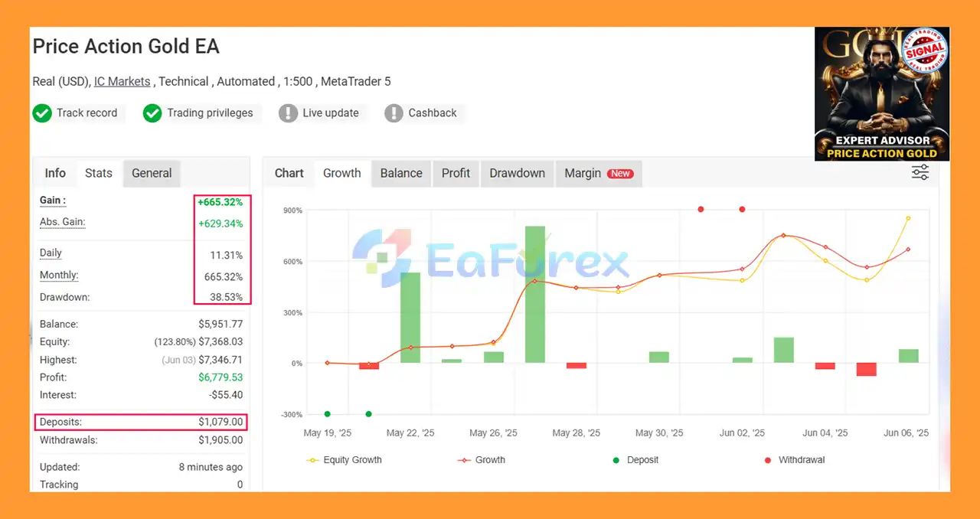
Task: Click the tallest green bar on chart
Action: 535,294
